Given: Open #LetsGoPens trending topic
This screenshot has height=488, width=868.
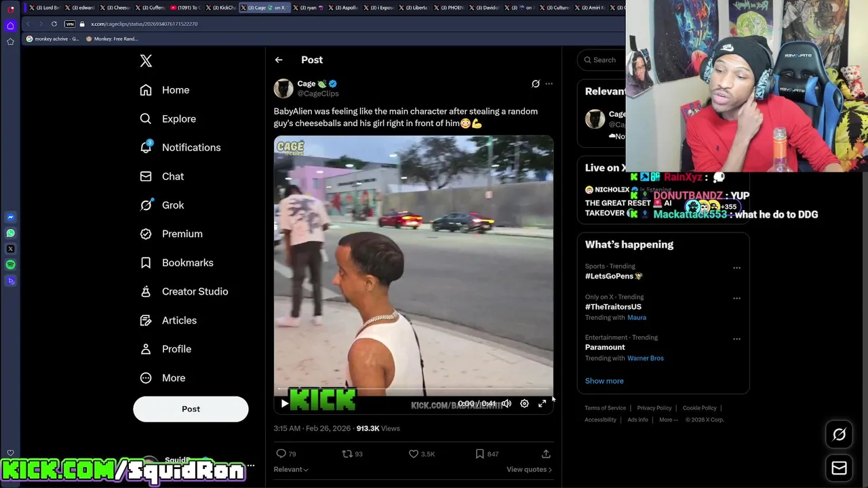Looking at the screenshot, I should (x=614, y=276).
